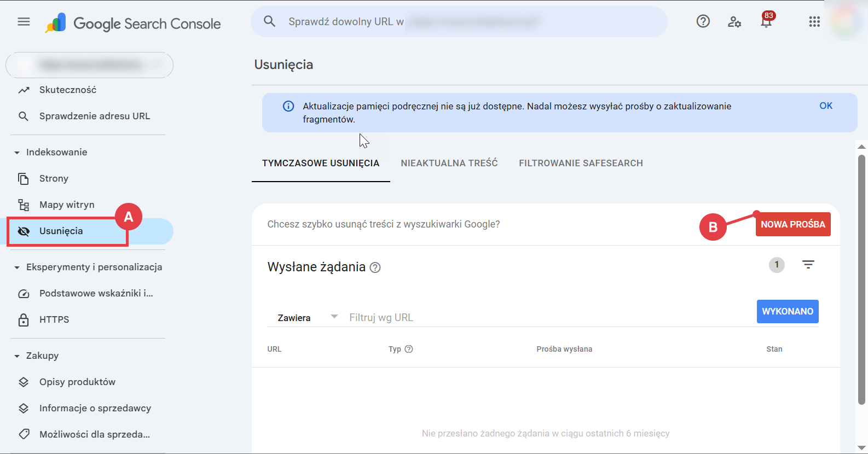Click help icon beside Typ column
This screenshot has width=868, height=454.
click(x=409, y=349)
